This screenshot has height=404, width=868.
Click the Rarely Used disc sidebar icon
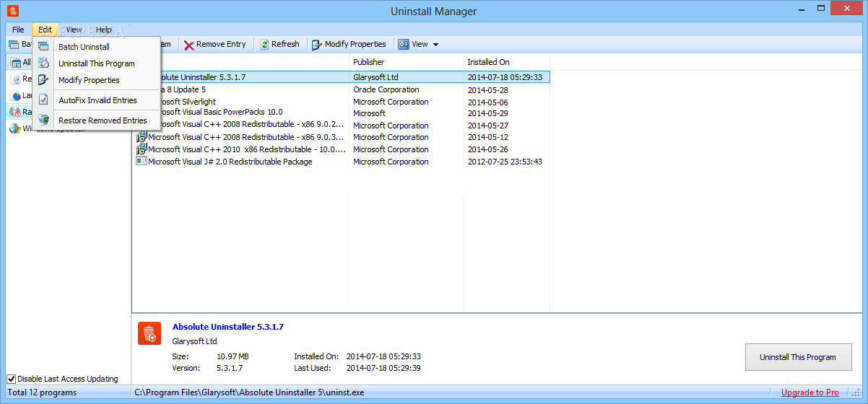(x=14, y=112)
